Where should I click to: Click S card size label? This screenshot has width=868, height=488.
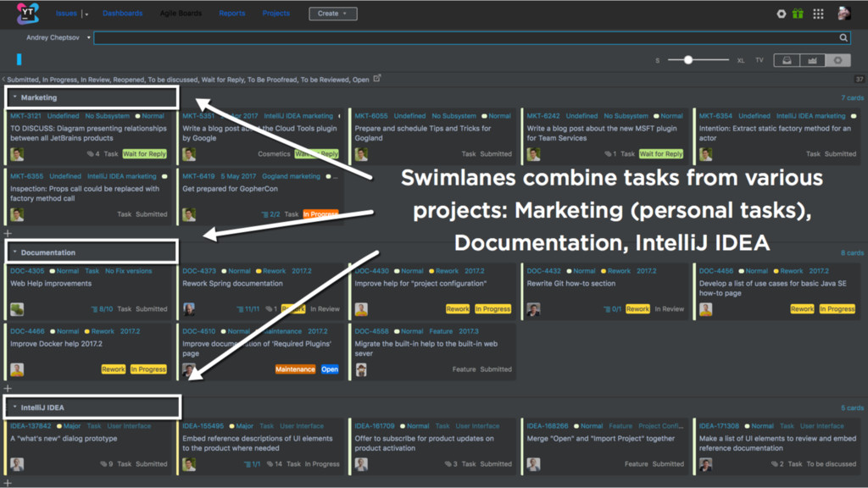pos(658,60)
